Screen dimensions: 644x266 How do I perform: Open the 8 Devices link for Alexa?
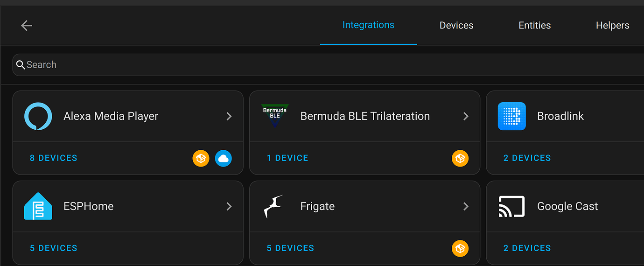(x=54, y=158)
